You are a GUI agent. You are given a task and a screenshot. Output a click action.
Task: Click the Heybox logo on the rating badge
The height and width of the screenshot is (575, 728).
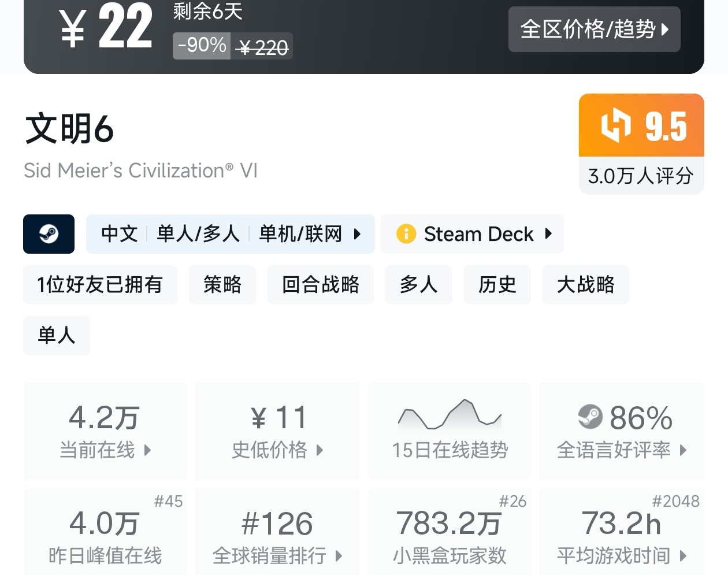coord(615,125)
